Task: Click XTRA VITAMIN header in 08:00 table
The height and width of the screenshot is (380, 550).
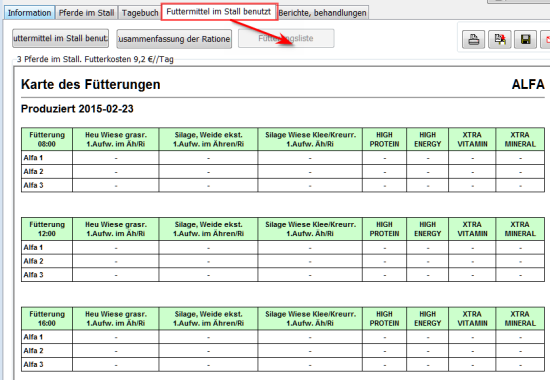Action: point(472,139)
